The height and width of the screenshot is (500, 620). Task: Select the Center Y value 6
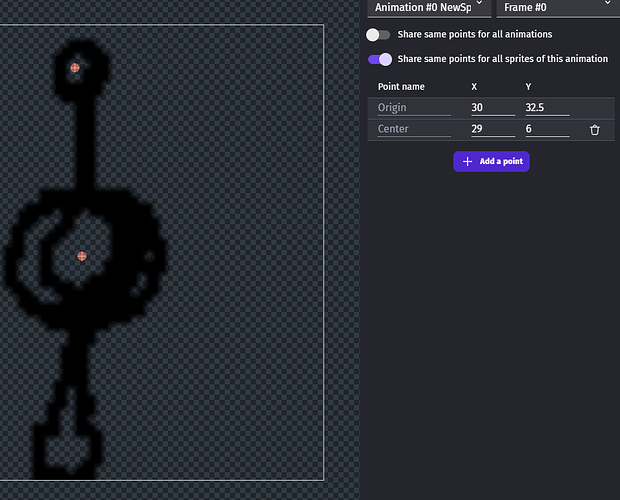coord(546,129)
